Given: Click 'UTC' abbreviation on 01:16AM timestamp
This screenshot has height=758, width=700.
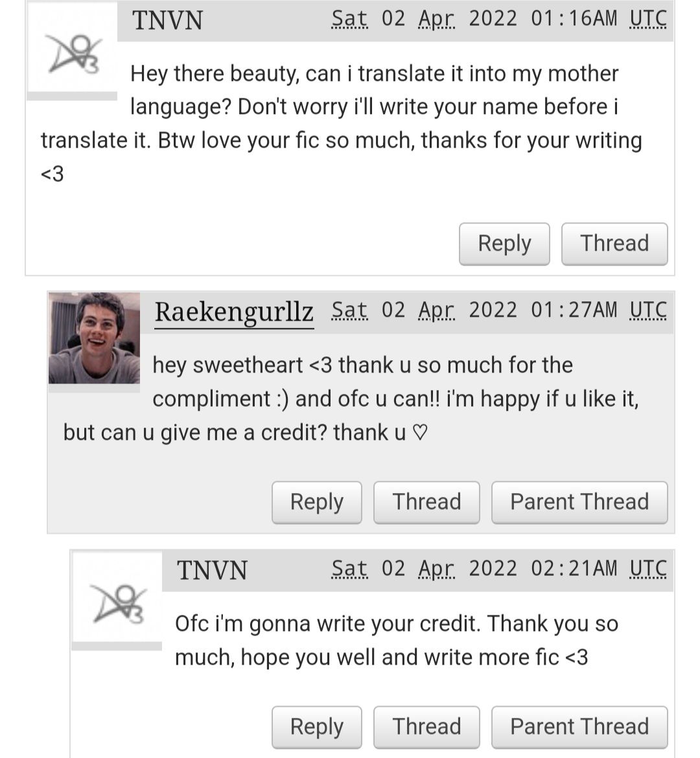Looking at the screenshot, I should click(647, 19).
